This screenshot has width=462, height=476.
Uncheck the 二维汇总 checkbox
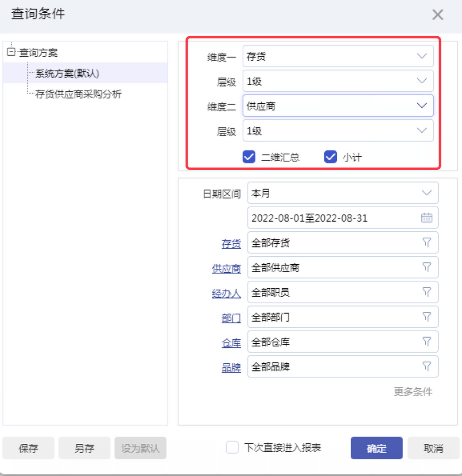tap(249, 157)
